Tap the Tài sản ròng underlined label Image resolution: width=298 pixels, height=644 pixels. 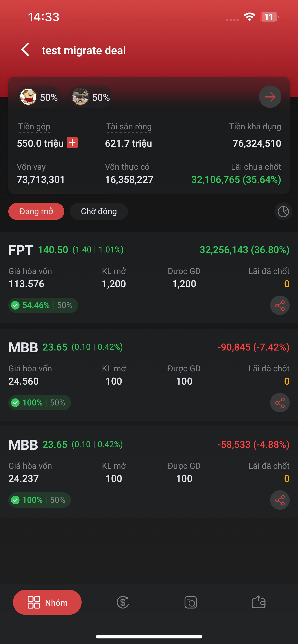129,127
